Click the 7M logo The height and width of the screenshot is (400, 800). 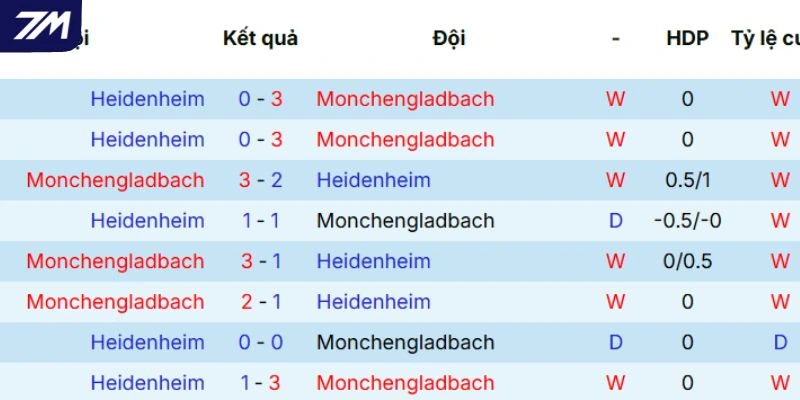coord(41,24)
